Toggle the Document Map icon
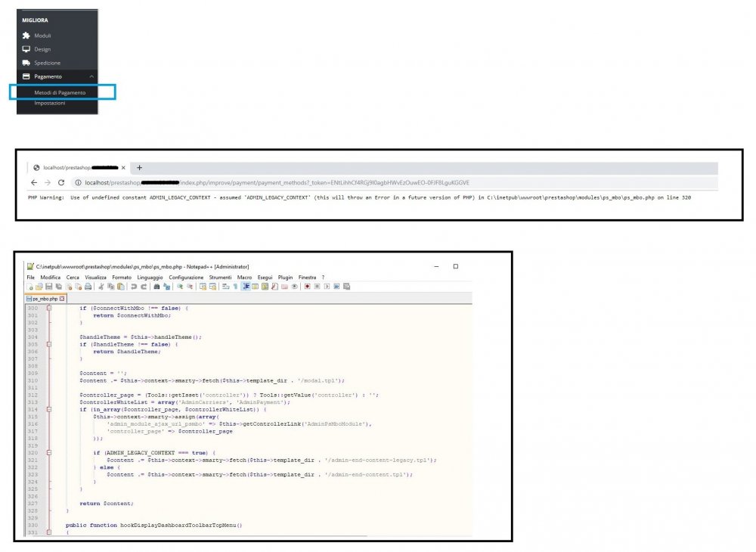The height and width of the screenshot is (552, 756). pos(265,287)
